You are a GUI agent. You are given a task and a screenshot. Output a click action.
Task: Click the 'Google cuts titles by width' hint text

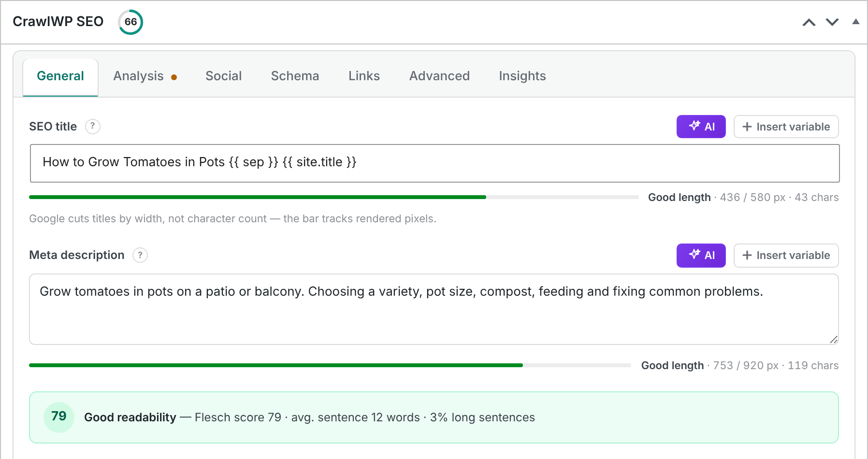pos(232,219)
